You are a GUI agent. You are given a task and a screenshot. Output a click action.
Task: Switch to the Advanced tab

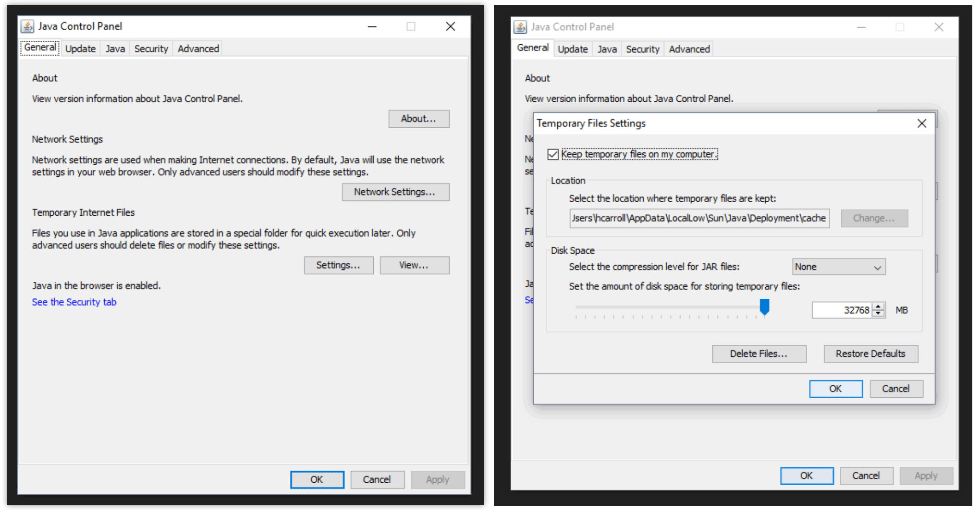197,48
